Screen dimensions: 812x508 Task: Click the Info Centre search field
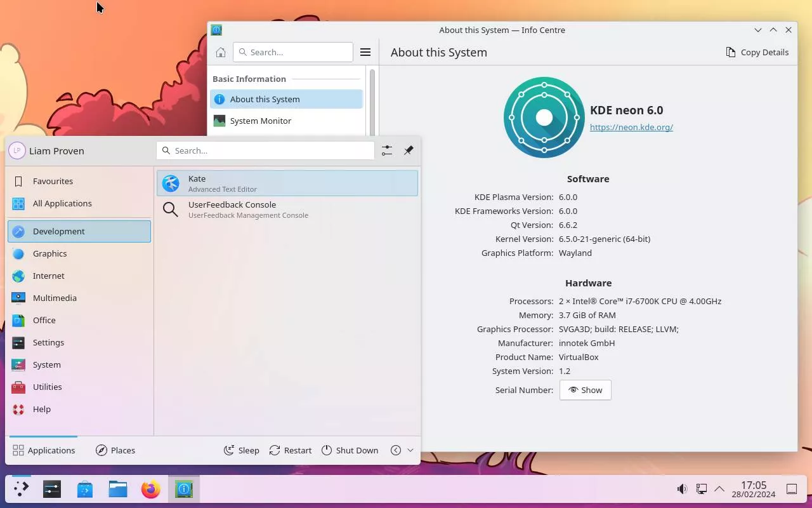tap(293, 52)
